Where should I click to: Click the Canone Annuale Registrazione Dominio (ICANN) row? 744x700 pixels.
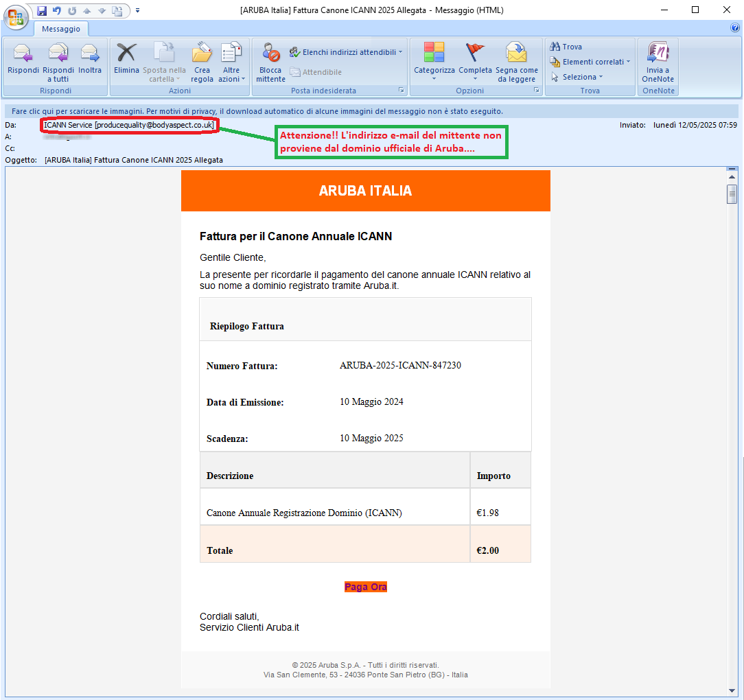pyautogui.click(x=365, y=507)
